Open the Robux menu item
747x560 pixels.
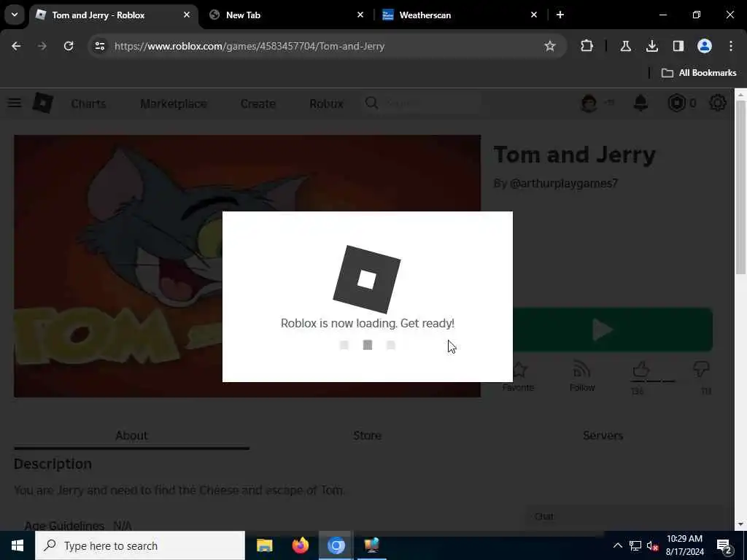(x=326, y=104)
